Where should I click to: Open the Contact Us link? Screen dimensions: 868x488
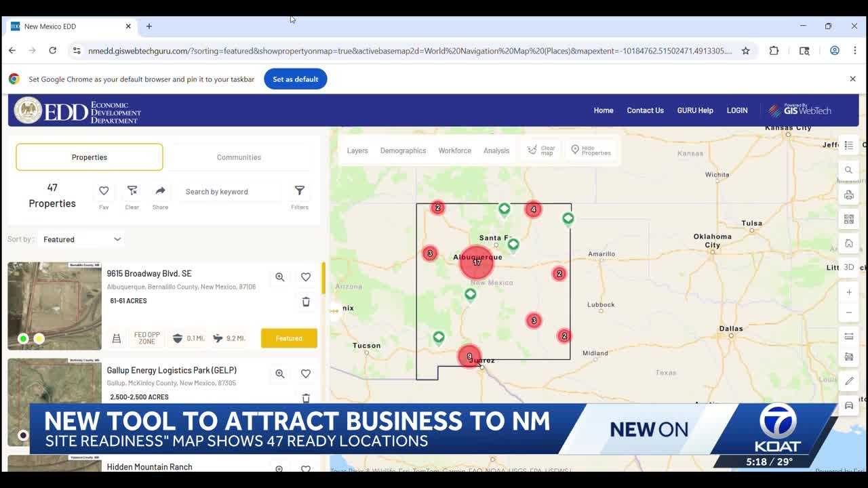click(645, 110)
